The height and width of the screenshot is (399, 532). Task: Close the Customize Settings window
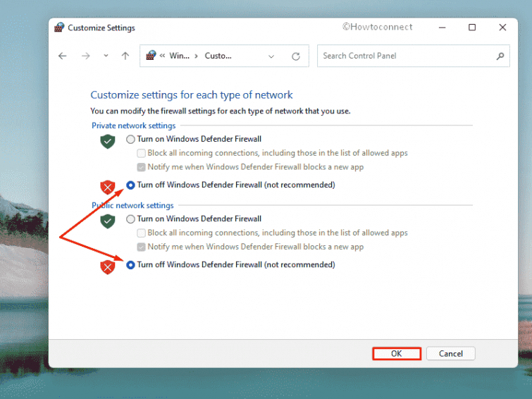point(502,27)
